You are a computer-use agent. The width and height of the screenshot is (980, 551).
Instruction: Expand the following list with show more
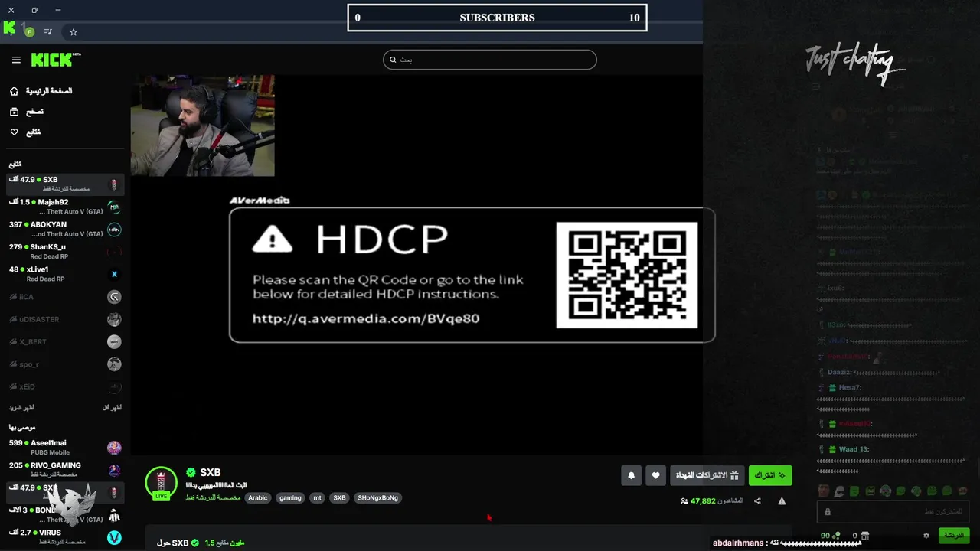(21, 408)
